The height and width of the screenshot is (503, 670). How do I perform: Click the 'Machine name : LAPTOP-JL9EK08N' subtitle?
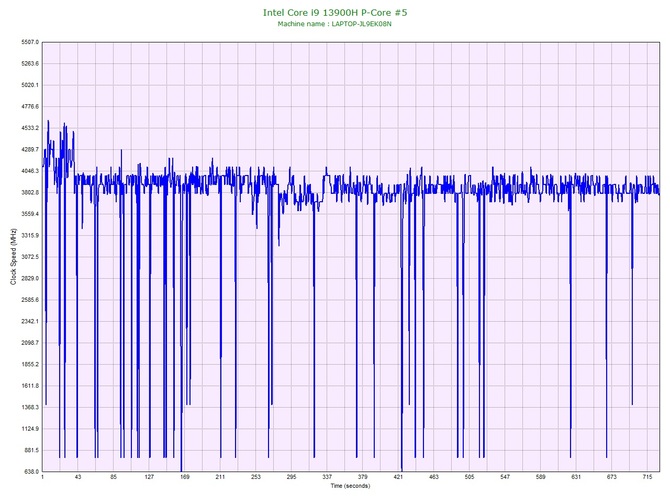(335, 24)
